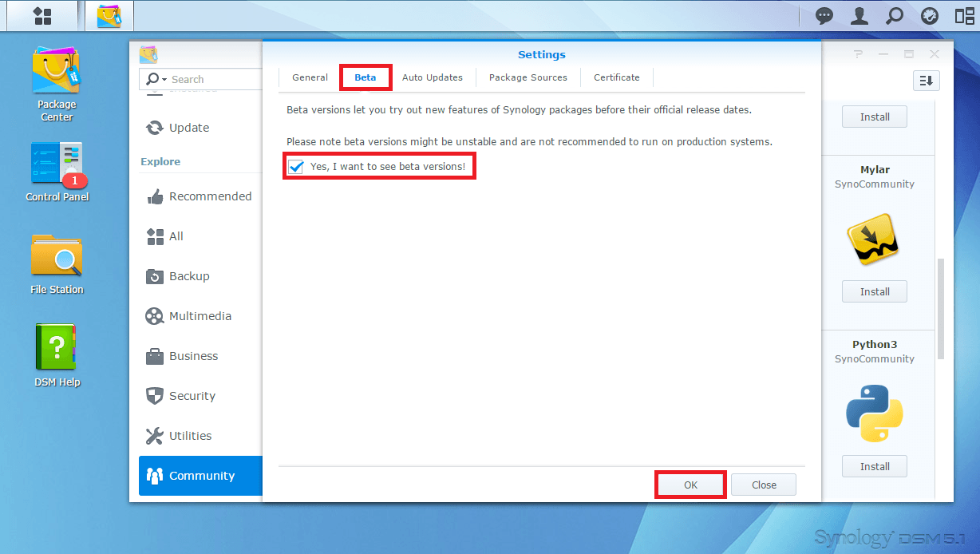The image size is (980, 554).
Task: Switch to the Package Sources tab
Action: pos(528,77)
